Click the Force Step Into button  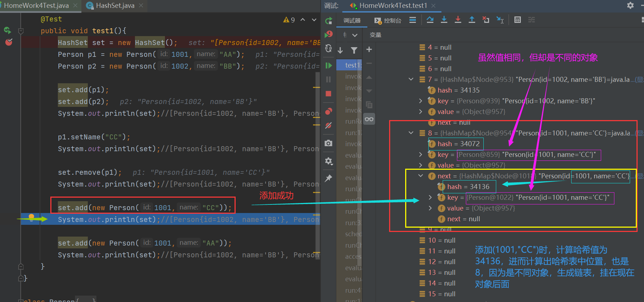458,20
